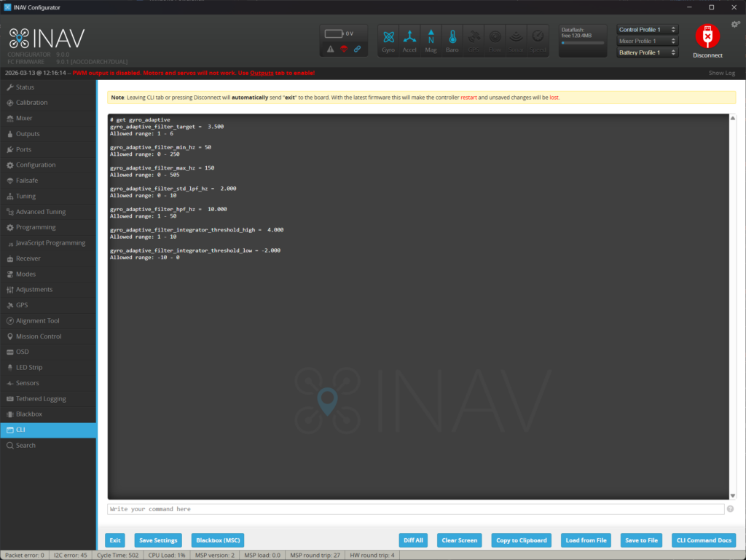Select the failsafe warning triangle icon
The height and width of the screenshot is (560, 746).
pyautogui.click(x=329, y=49)
